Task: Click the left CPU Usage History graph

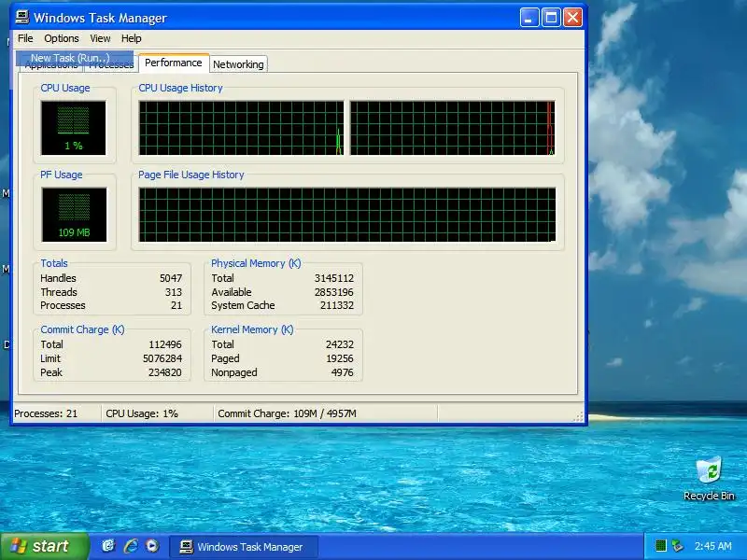Action: pos(241,128)
